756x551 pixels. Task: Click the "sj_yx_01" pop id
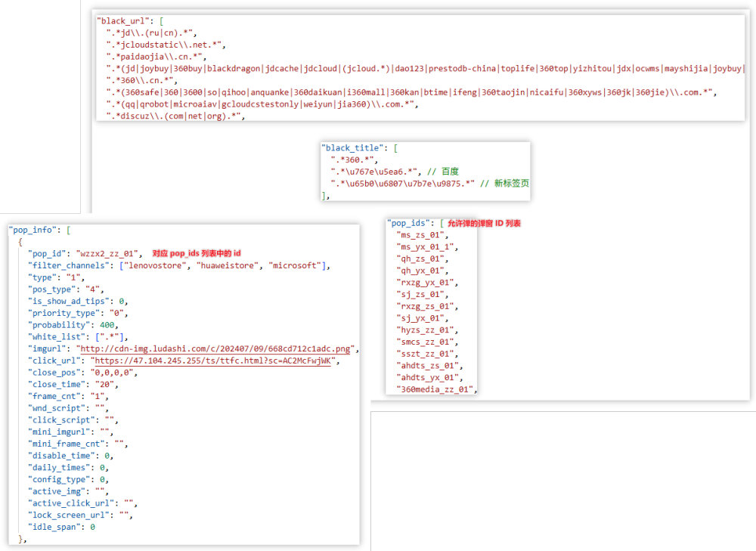pyautogui.click(x=420, y=318)
